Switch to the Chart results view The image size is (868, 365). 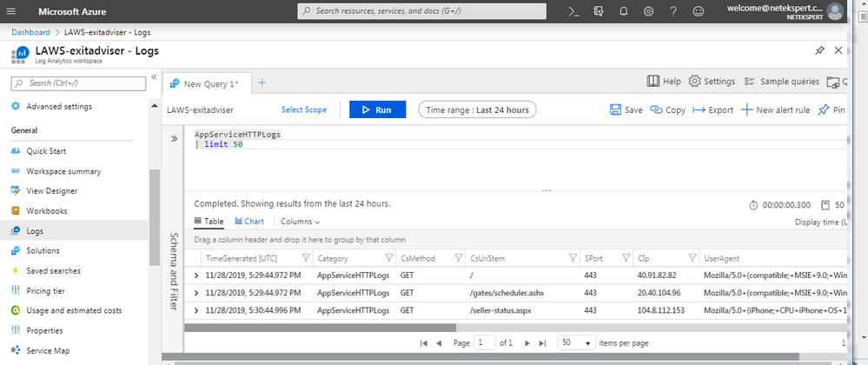point(249,221)
